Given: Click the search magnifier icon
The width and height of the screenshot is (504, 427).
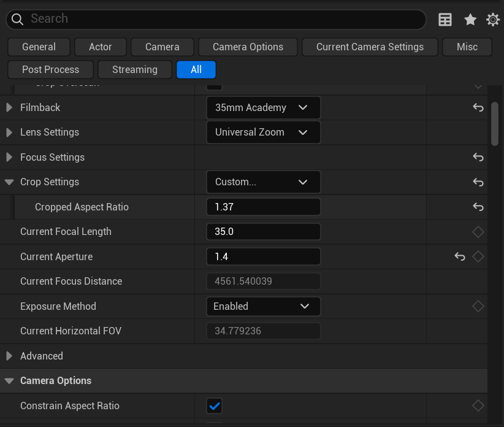Looking at the screenshot, I should tap(17, 19).
